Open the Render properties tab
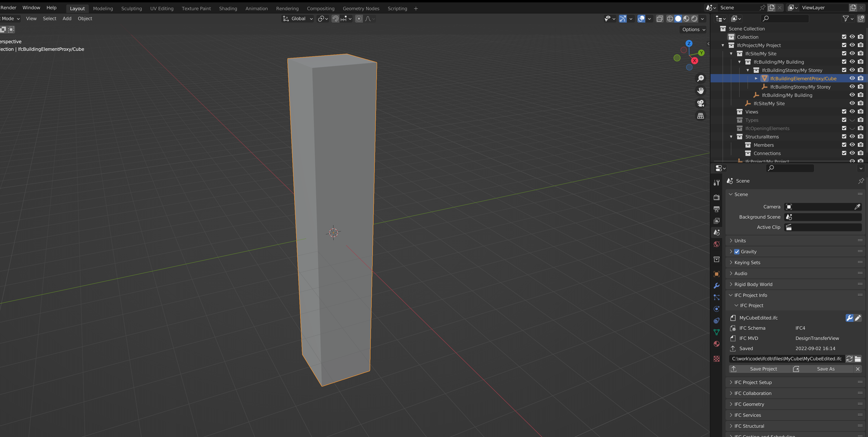 click(x=716, y=197)
